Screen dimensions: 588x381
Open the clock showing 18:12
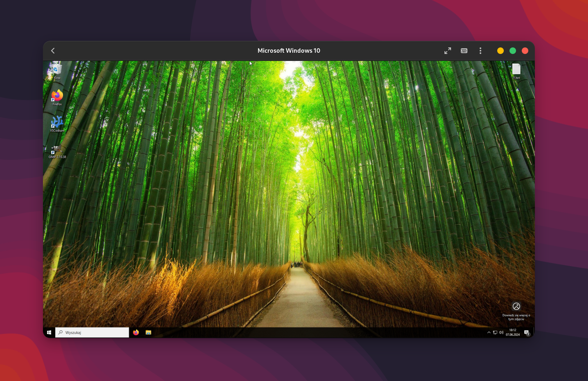point(513,332)
